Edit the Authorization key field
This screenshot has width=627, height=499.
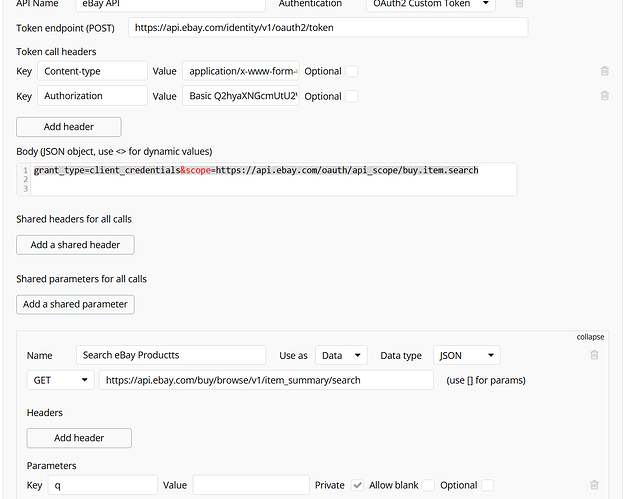[x=92, y=96]
